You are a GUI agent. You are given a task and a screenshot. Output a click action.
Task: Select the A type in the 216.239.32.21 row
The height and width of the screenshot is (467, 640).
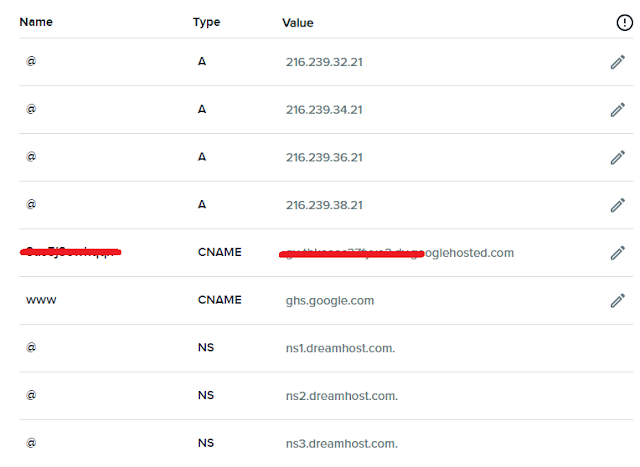pyautogui.click(x=202, y=62)
